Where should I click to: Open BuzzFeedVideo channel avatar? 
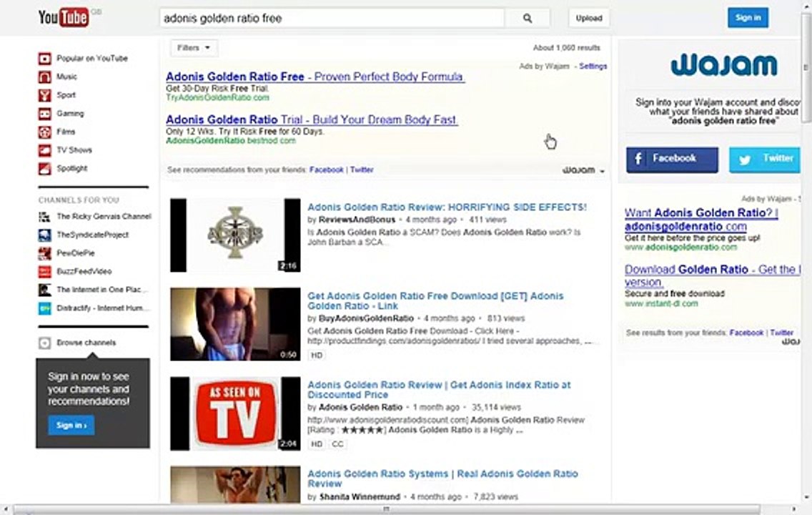click(44, 272)
